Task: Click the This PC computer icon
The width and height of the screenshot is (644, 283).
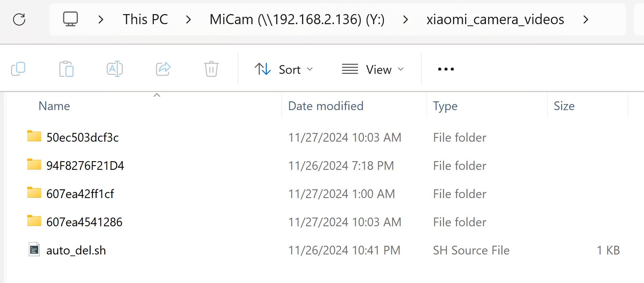Action: tap(70, 19)
